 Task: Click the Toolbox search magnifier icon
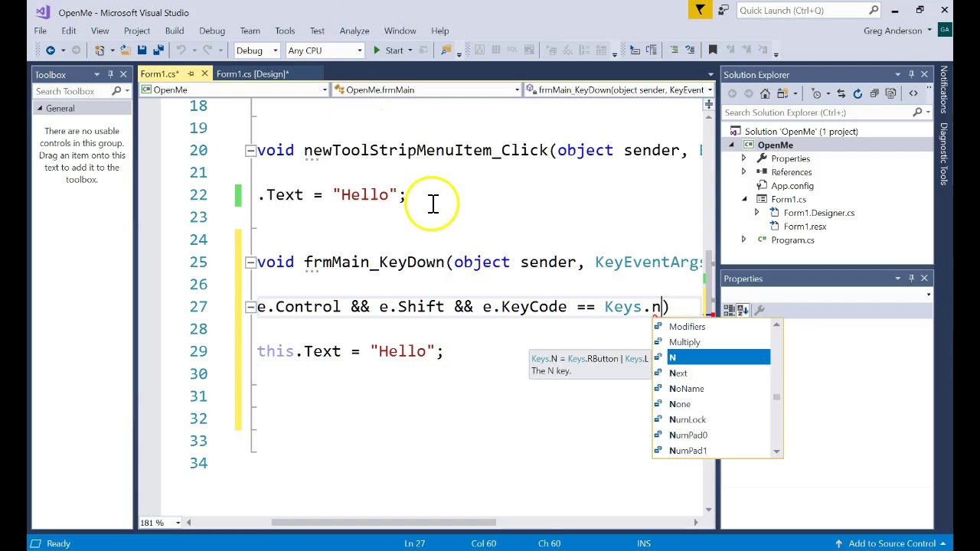pos(116,91)
